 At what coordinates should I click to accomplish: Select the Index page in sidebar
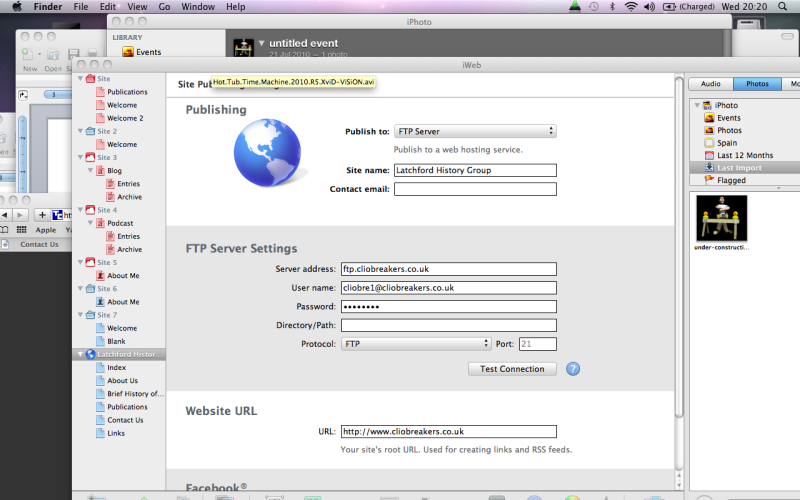pos(116,367)
